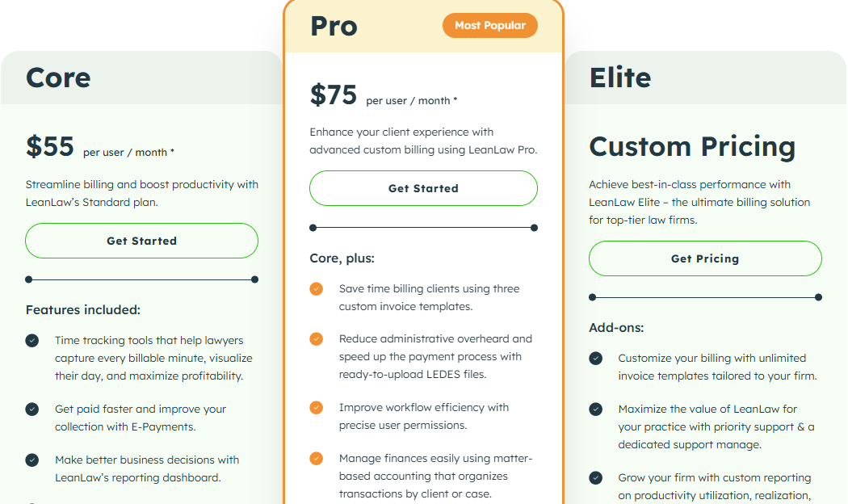
Task: Click the Custom Pricing heading in Elite column
Action: 692,146
